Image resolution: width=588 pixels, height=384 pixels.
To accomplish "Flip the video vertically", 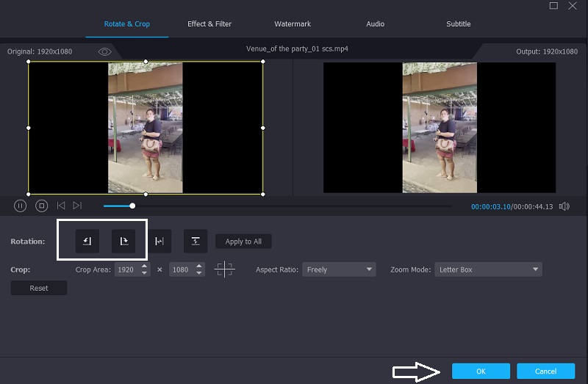I will tap(196, 241).
